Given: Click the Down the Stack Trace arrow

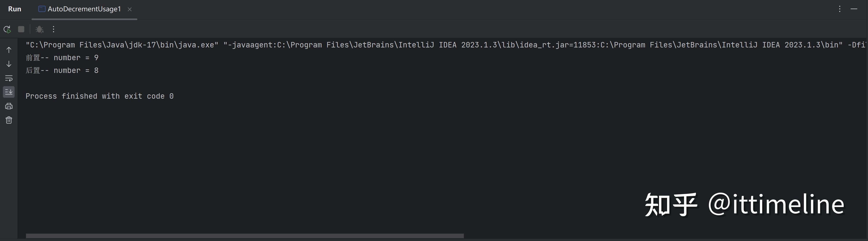Looking at the screenshot, I should tap(9, 64).
